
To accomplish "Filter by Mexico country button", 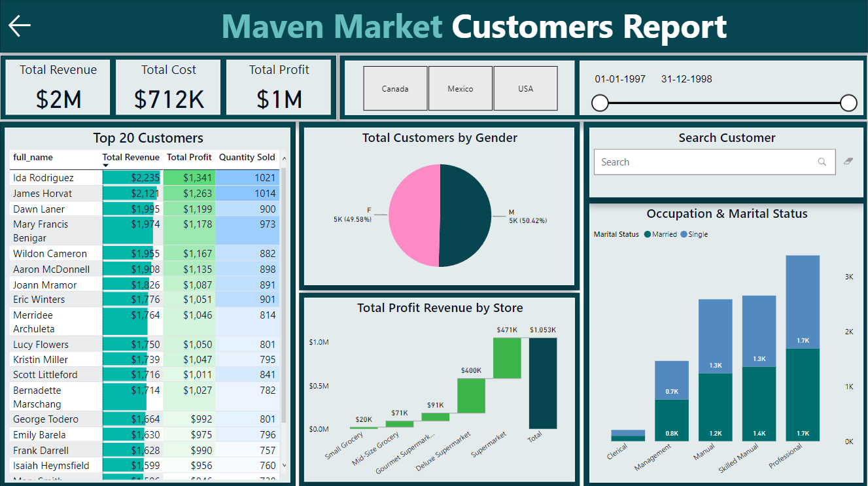I will click(460, 88).
